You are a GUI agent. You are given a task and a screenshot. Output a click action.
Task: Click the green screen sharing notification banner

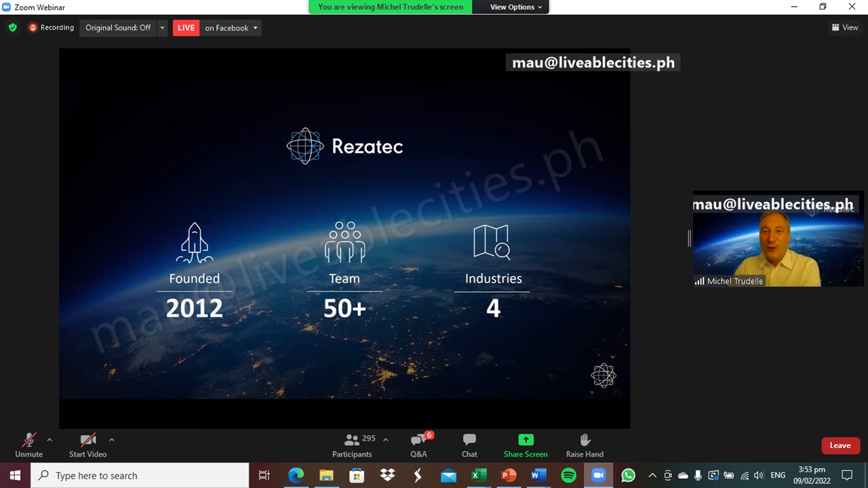click(x=391, y=7)
